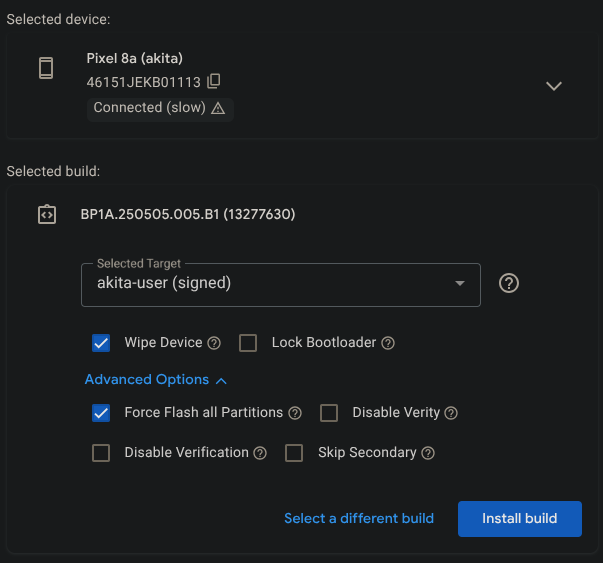603x563 pixels.
Task: Click the build package icon
Action: coord(46,214)
